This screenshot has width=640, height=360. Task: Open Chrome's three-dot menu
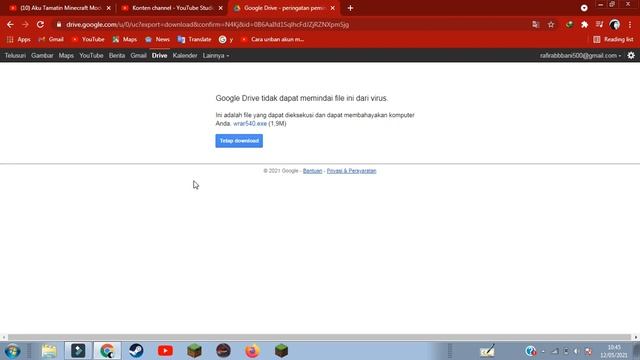coord(630,24)
